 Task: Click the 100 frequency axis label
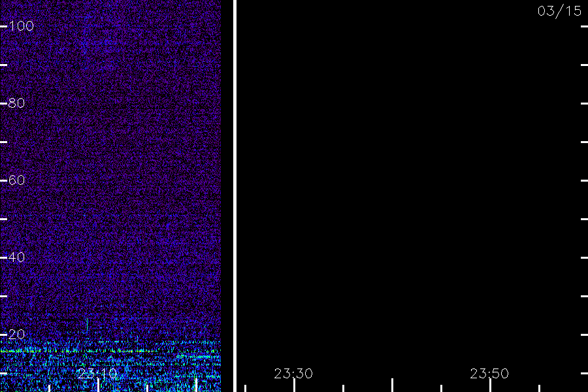pos(21,26)
